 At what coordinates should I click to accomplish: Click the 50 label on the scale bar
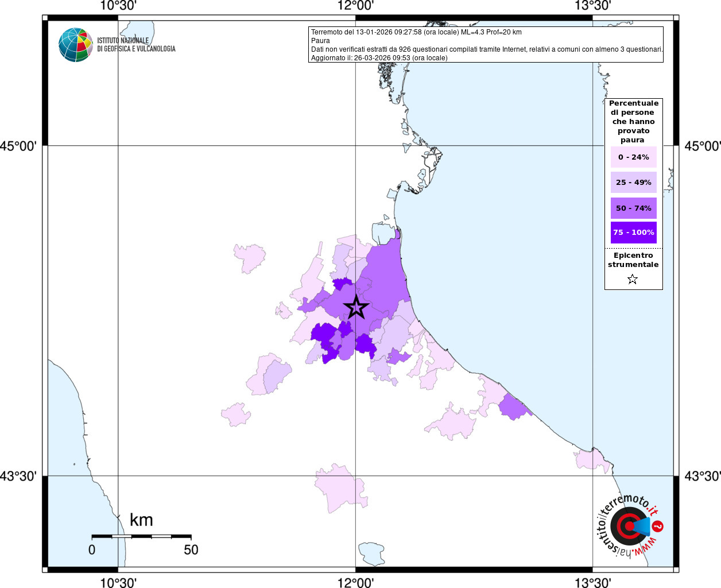191,550
